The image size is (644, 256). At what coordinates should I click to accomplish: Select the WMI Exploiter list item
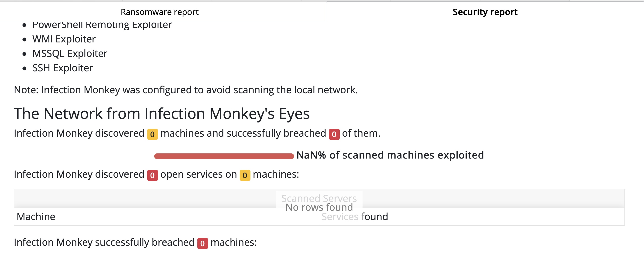point(64,39)
